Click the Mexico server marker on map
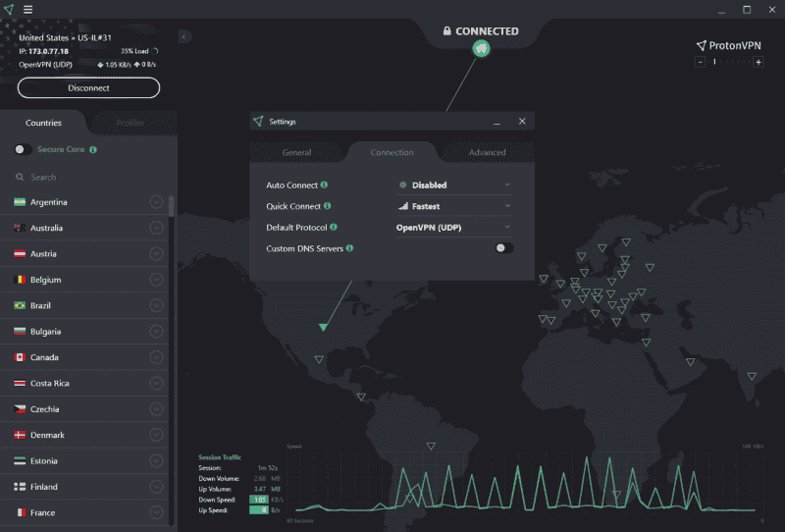The width and height of the screenshot is (785, 532). pyautogui.click(x=319, y=359)
